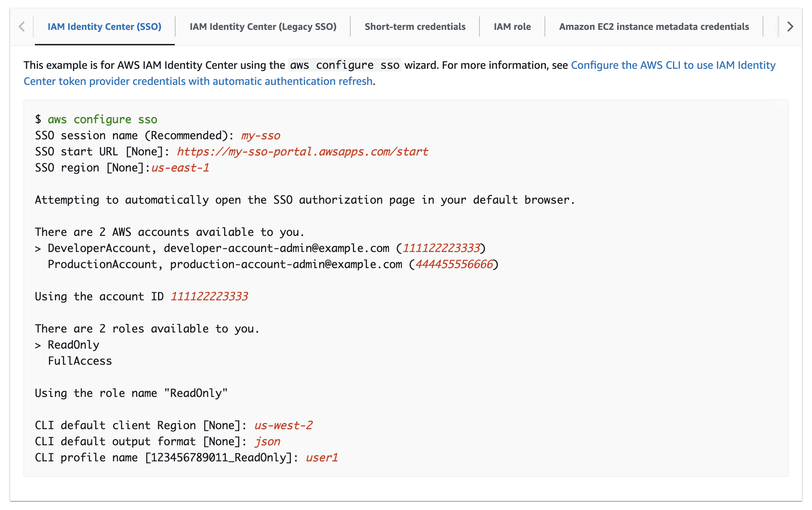The image size is (812, 510).
Task: Click the default output format value 'json'
Action: point(267,442)
